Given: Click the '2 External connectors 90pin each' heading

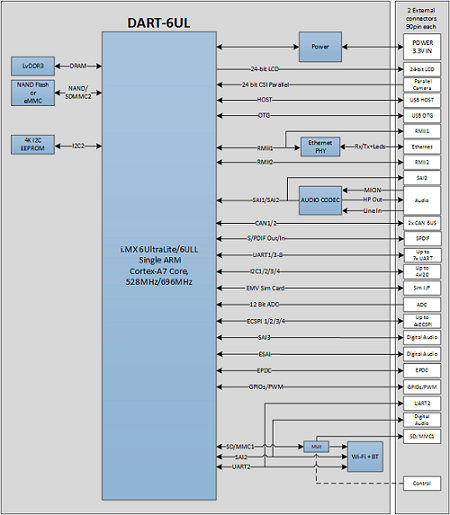Looking at the screenshot, I should (x=421, y=18).
